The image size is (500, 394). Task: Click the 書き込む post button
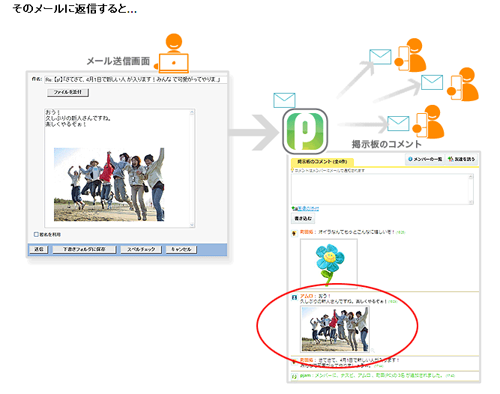tap(303, 218)
